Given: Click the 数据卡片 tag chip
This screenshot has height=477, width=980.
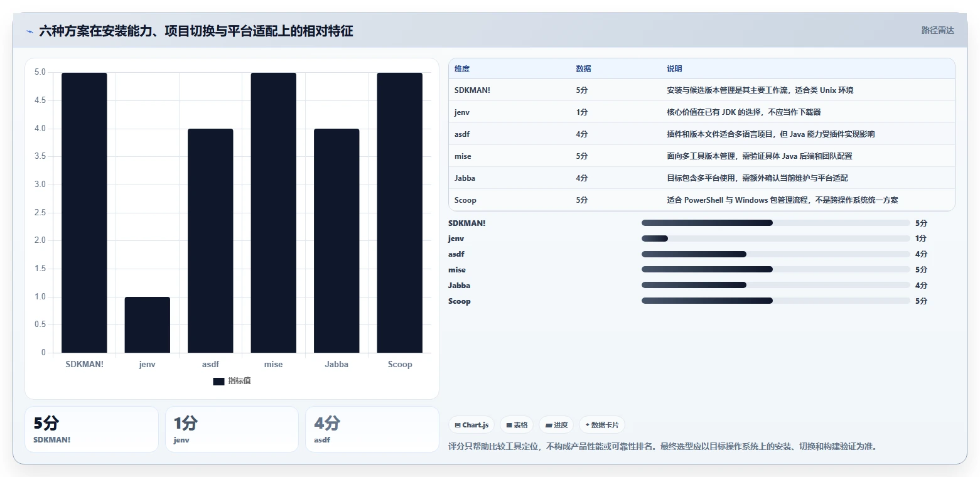Looking at the screenshot, I should 602,425.
